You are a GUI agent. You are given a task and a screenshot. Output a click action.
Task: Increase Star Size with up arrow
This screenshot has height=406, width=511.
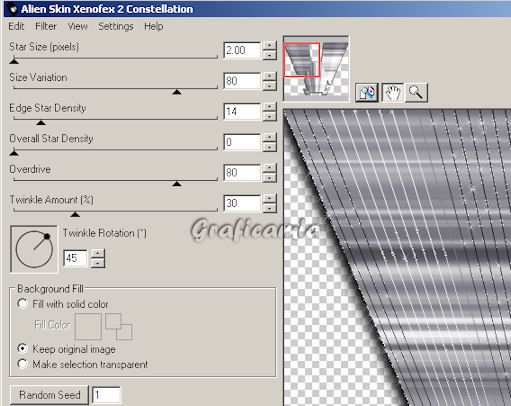point(269,46)
